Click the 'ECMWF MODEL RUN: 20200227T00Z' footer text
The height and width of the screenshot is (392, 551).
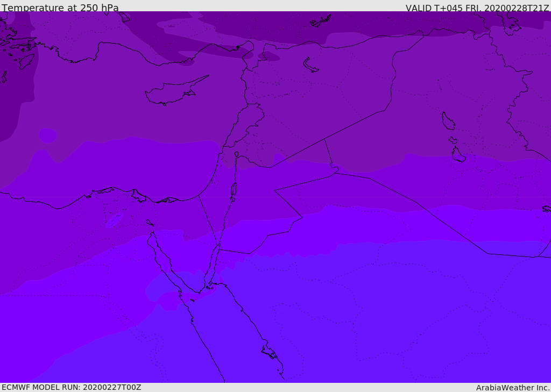pyautogui.click(x=72, y=387)
